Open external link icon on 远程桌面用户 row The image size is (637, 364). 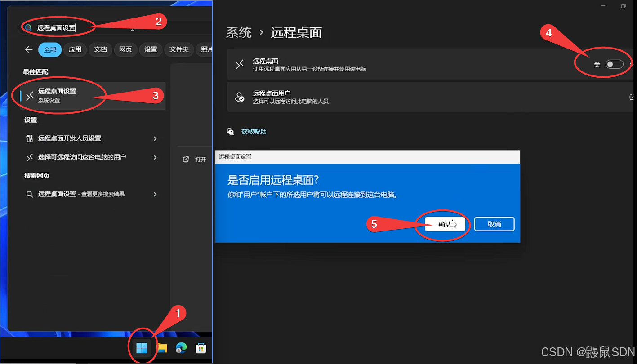[x=632, y=97]
